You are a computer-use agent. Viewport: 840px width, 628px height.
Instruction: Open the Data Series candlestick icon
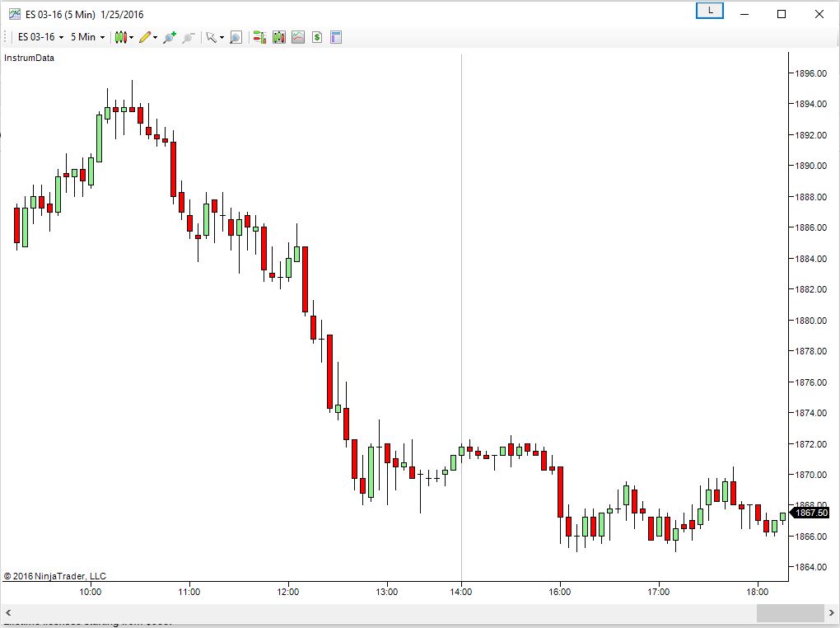[279, 37]
